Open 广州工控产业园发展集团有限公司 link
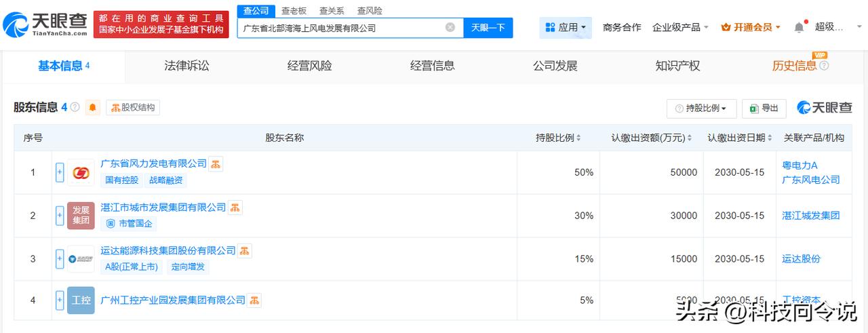 click(173, 300)
